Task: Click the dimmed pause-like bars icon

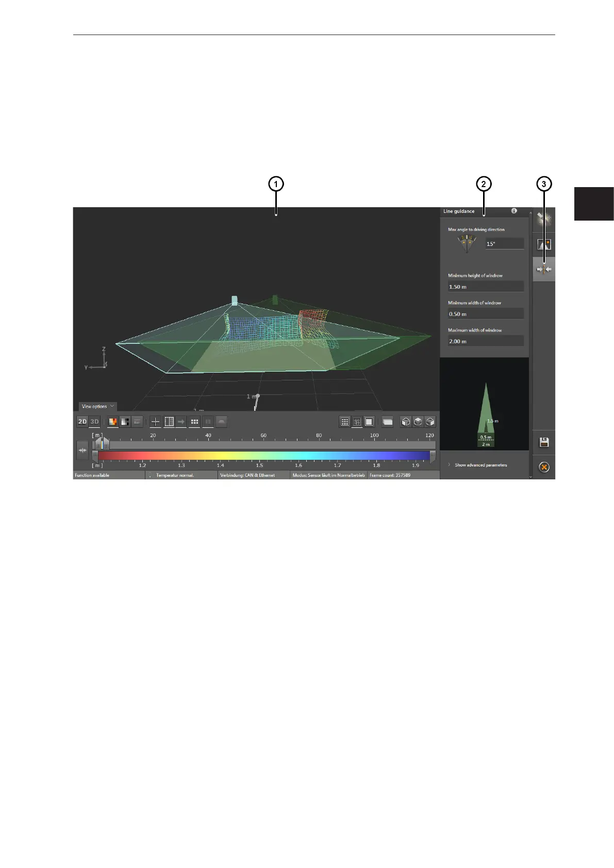Action: coord(208,422)
